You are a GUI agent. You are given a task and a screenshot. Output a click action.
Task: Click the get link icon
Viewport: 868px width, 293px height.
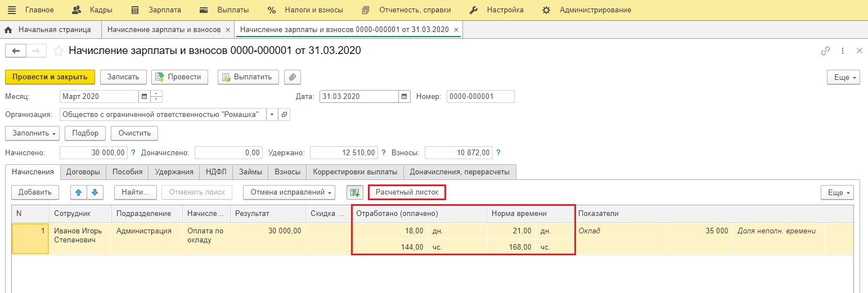pos(825,51)
